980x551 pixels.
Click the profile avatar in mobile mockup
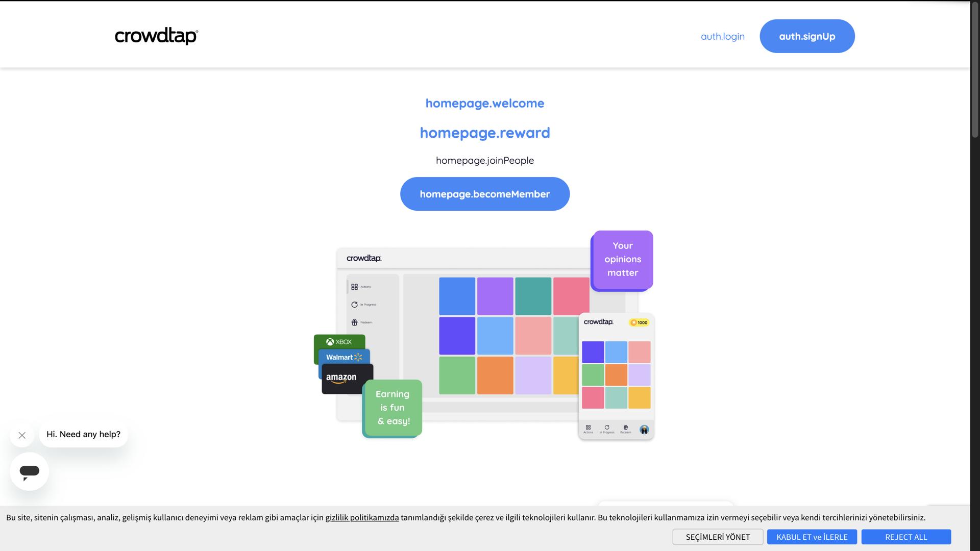click(x=644, y=430)
